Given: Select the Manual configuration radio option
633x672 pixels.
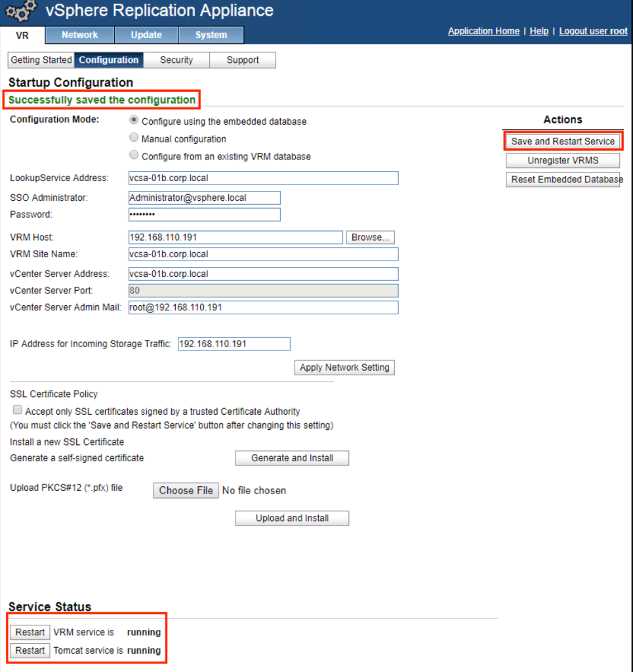Looking at the screenshot, I should [x=134, y=138].
